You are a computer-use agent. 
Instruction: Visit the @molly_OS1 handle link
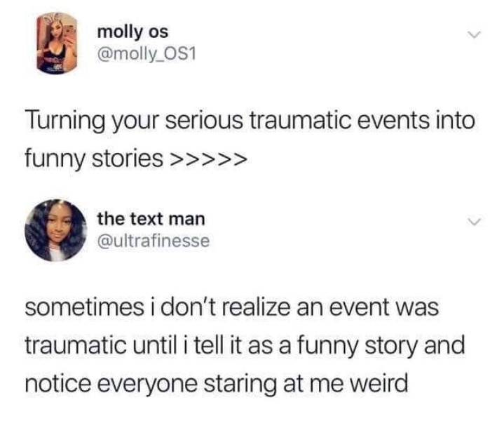(x=147, y=55)
